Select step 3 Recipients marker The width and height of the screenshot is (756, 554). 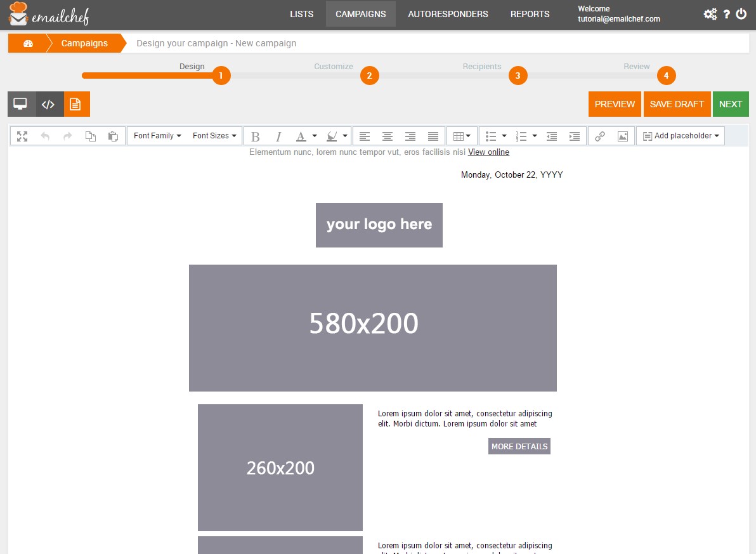518,76
